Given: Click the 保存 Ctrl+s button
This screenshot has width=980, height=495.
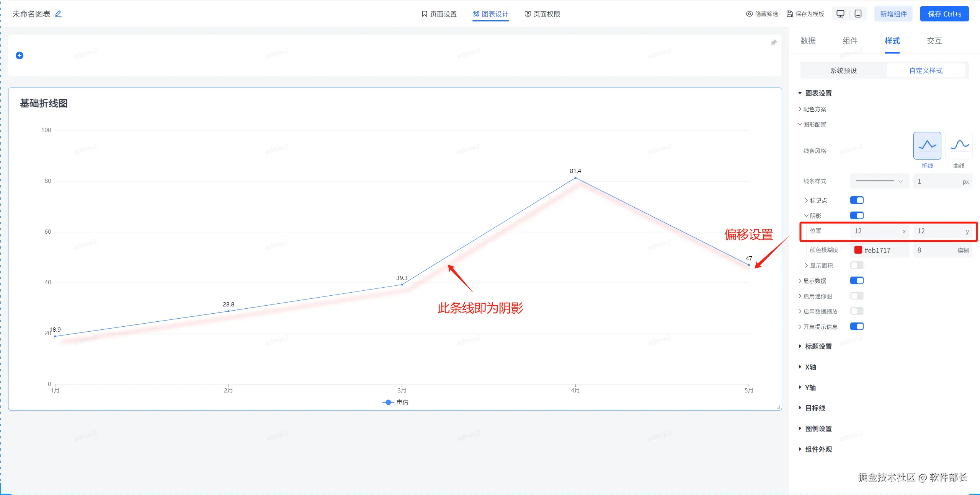Looking at the screenshot, I should tap(944, 14).
